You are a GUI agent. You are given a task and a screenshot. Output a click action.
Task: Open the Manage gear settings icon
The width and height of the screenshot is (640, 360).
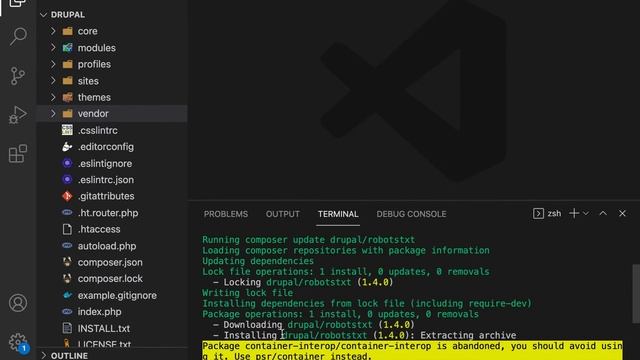coord(18,342)
